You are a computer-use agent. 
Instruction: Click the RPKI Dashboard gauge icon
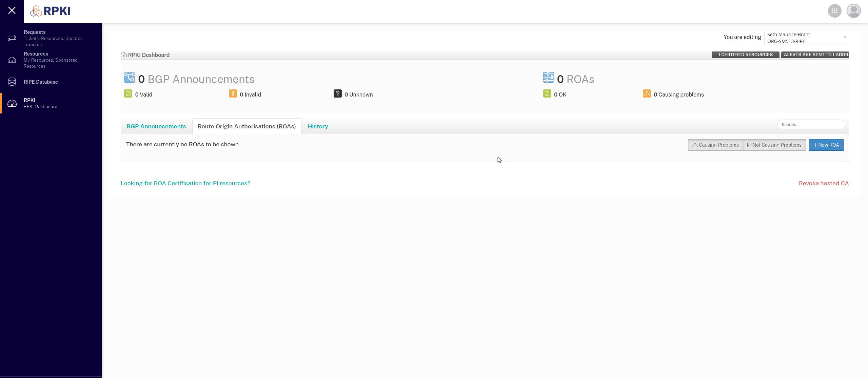pos(12,103)
